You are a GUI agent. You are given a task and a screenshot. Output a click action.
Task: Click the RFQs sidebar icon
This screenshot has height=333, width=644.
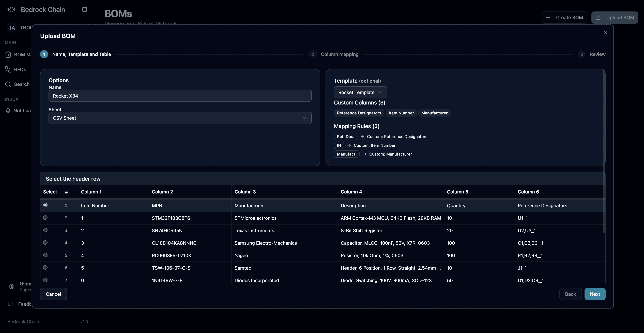point(8,69)
